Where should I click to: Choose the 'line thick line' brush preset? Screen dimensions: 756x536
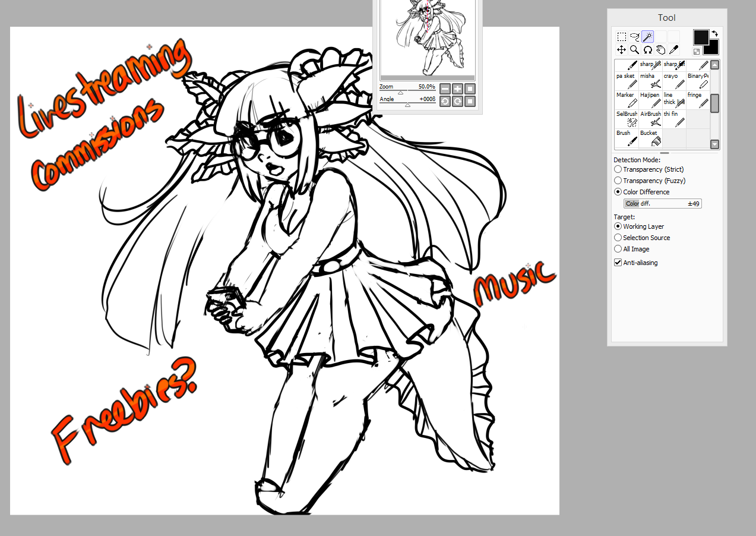click(674, 100)
